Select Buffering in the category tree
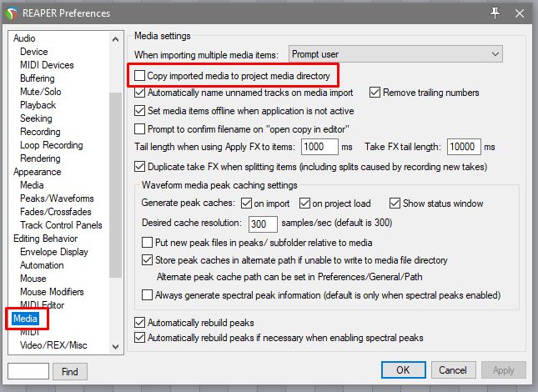This screenshot has height=392, width=538. point(38,78)
